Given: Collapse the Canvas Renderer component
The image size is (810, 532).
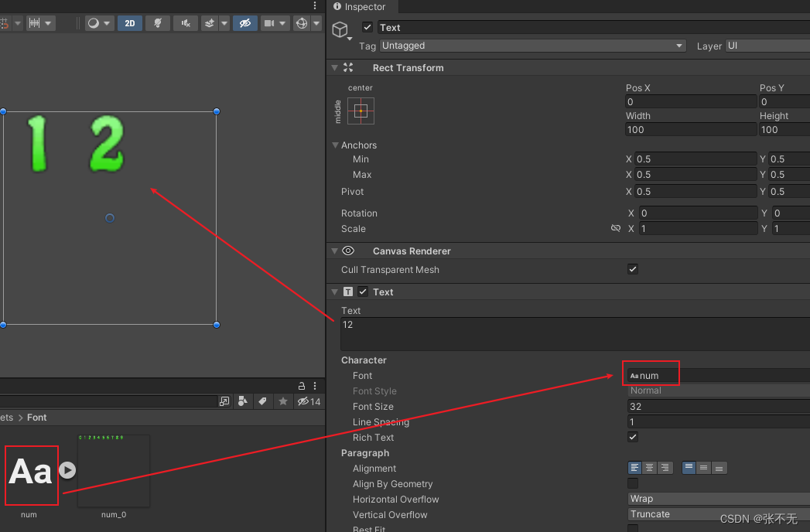Looking at the screenshot, I should 333,251.
